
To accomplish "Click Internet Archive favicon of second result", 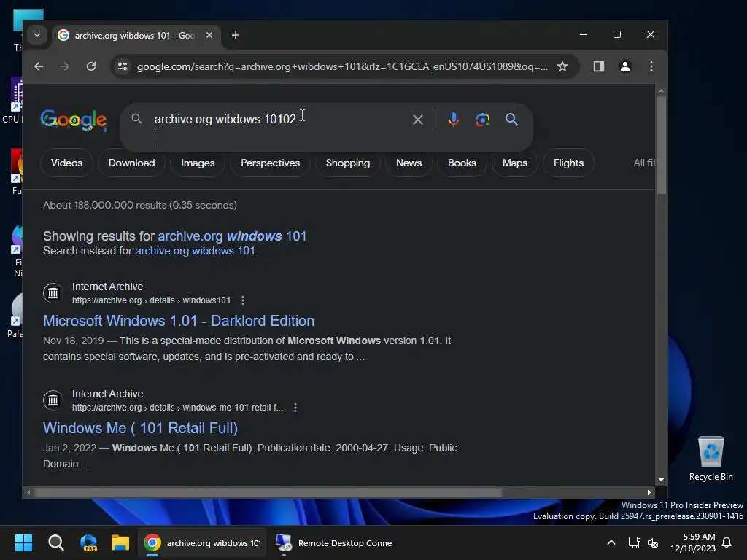I will [53, 400].
